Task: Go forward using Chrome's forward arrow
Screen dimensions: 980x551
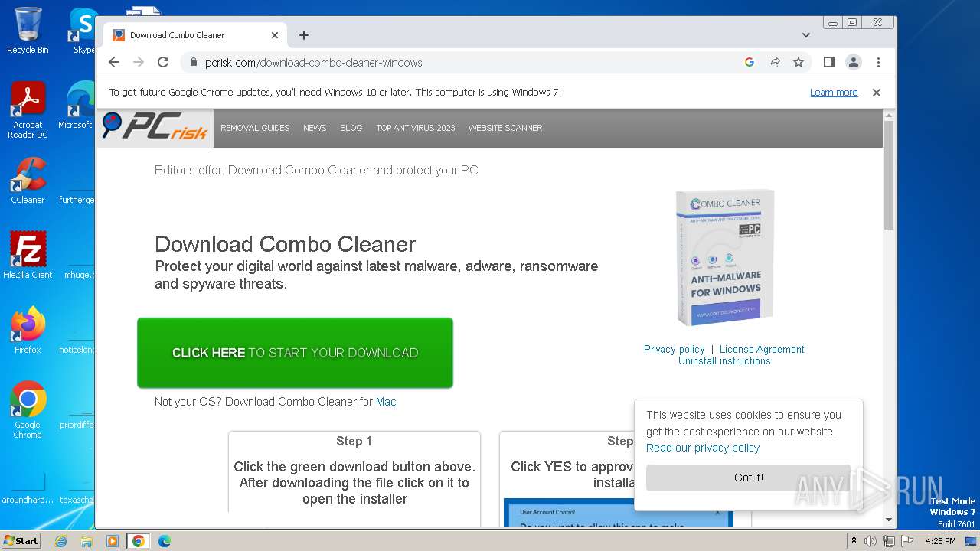Action: click(139, 62)
